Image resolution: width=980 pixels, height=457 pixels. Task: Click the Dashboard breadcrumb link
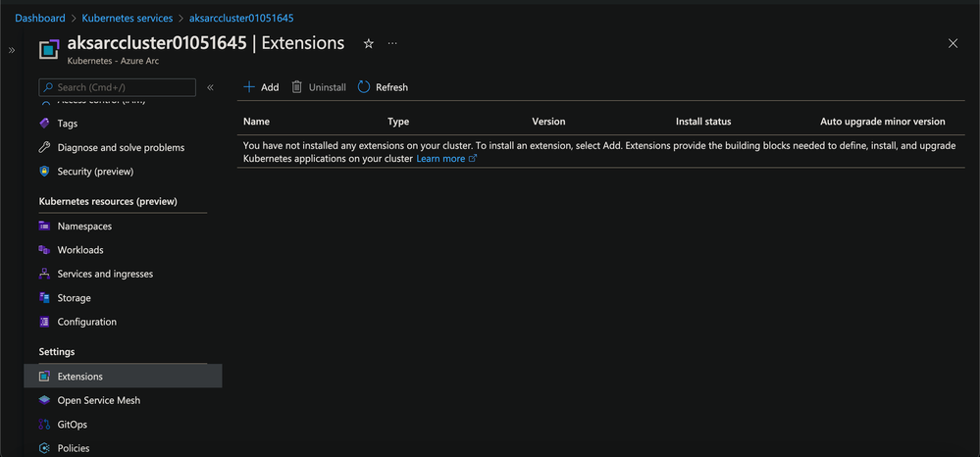click(x=40, y=18)
